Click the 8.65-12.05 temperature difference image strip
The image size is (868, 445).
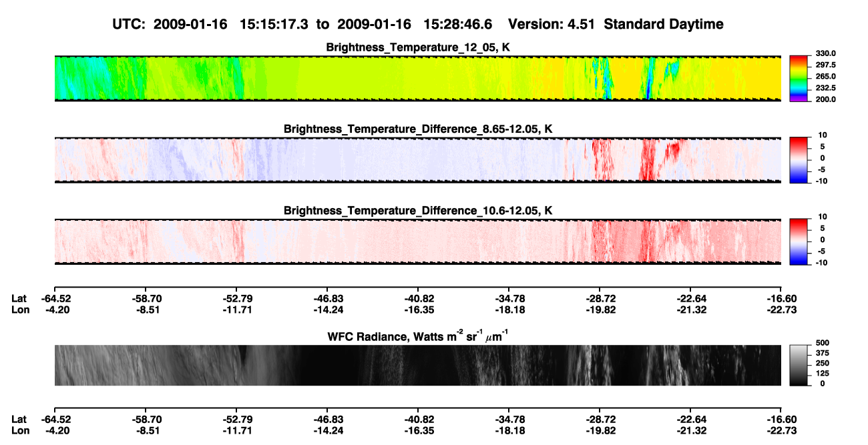click(418, 160)
